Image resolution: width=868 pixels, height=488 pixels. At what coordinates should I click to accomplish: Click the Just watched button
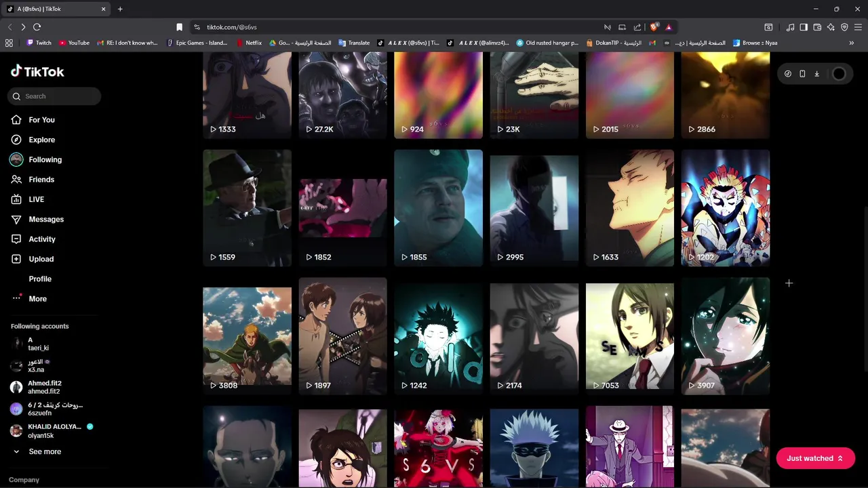[815, 458]
